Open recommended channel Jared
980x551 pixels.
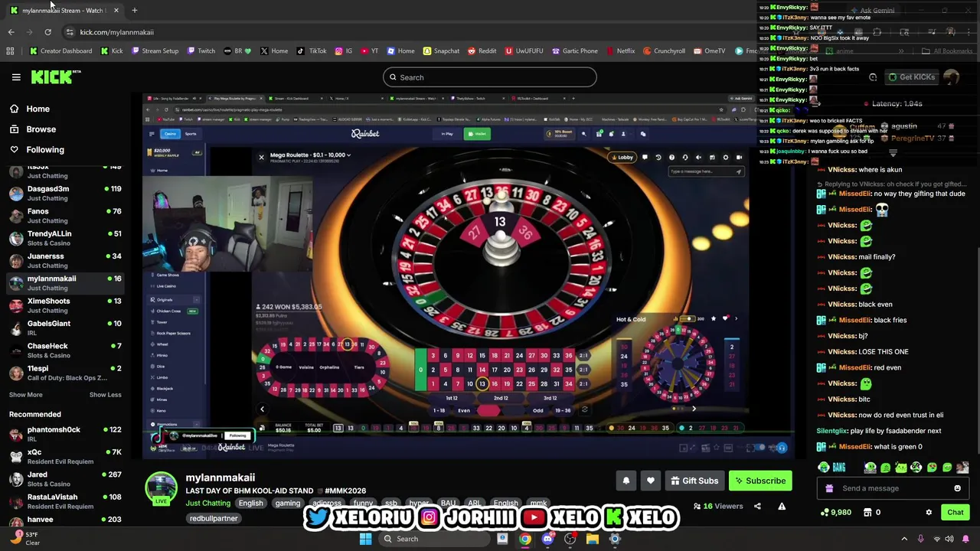click(65, 478)
